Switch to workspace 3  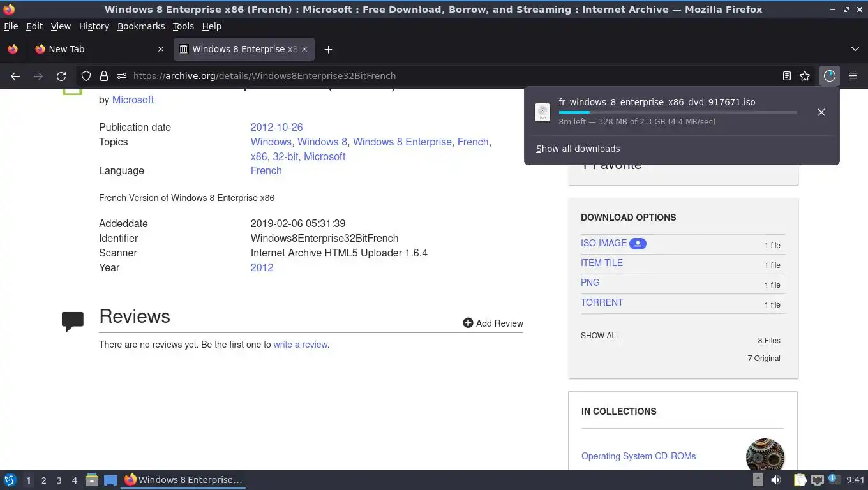click(59, 480)
